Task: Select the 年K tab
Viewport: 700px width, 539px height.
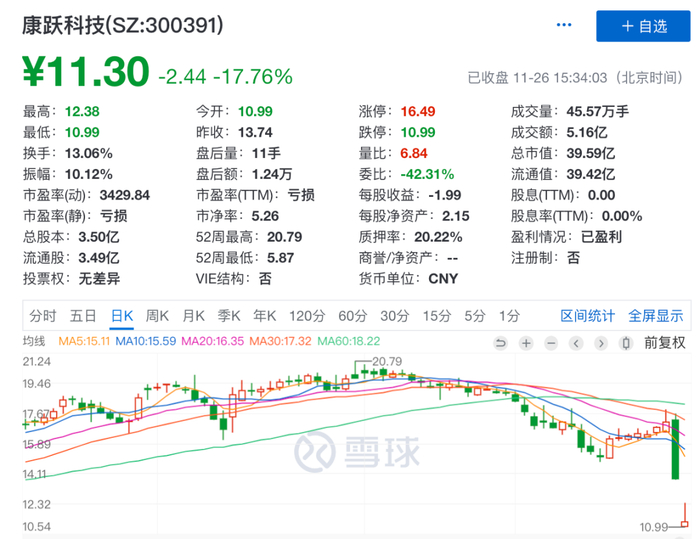Action: point(265,316)
